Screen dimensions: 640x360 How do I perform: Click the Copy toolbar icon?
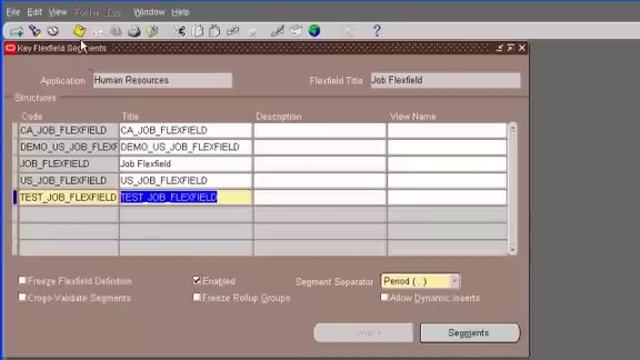point(198,31)
